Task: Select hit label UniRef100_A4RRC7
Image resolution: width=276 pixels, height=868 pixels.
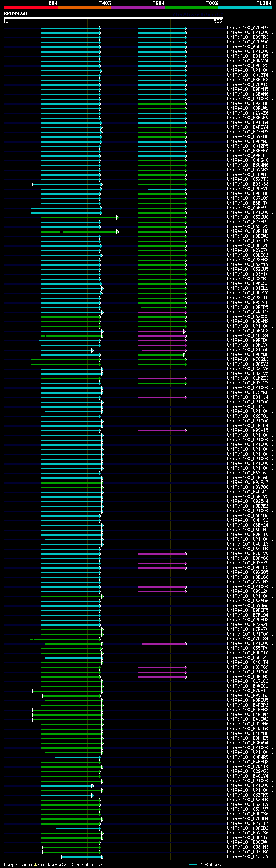Action: coord(248,312)
